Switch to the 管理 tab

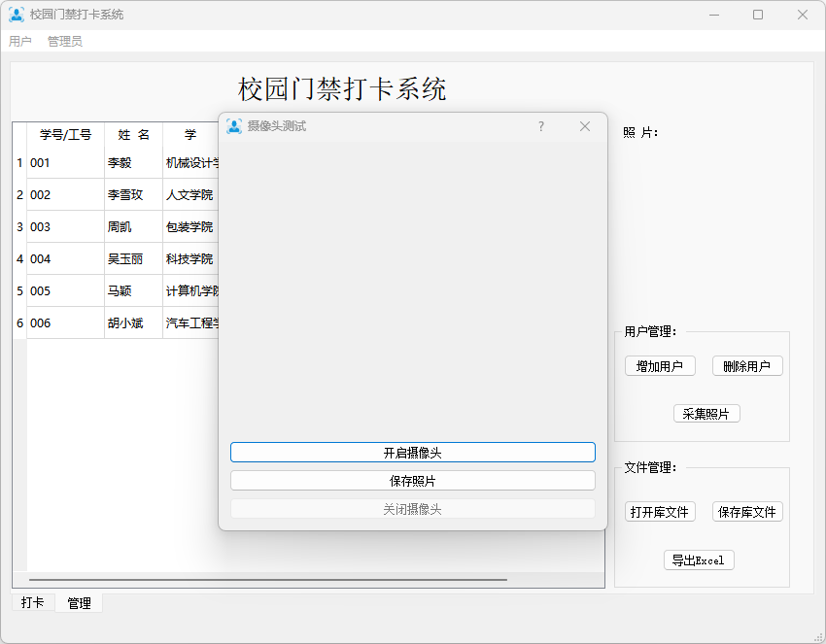pyautogui.click(x=79, y=603)
